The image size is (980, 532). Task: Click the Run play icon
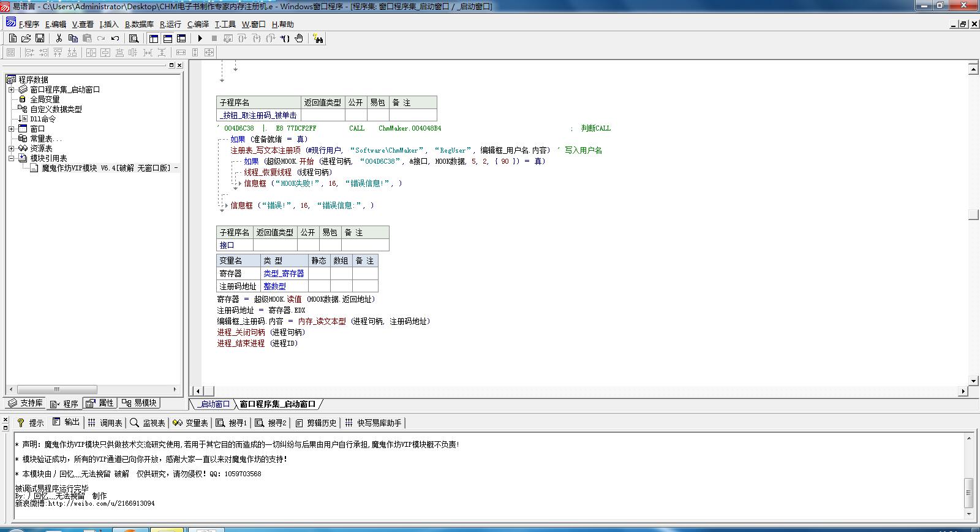pyautogui.click(x=200, y=38)
